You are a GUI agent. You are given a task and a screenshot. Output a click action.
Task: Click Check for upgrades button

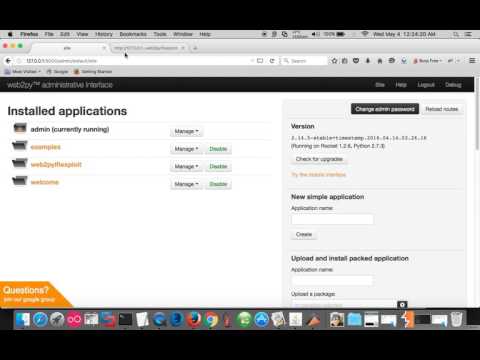tap(319, 159)
